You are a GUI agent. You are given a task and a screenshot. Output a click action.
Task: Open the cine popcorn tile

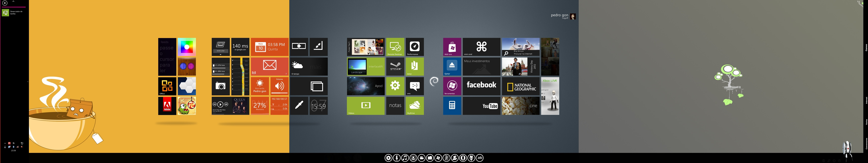(x=521, y=106)
